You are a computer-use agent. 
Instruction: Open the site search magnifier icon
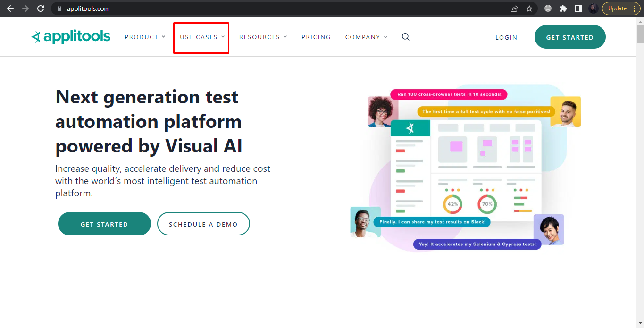tap(406, 37)
